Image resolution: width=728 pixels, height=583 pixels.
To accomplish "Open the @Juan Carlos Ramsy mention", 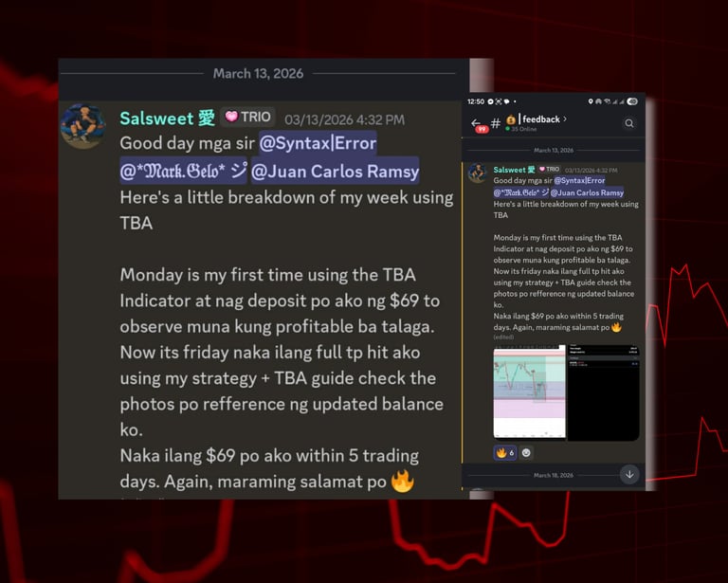I will pos(335,172).
